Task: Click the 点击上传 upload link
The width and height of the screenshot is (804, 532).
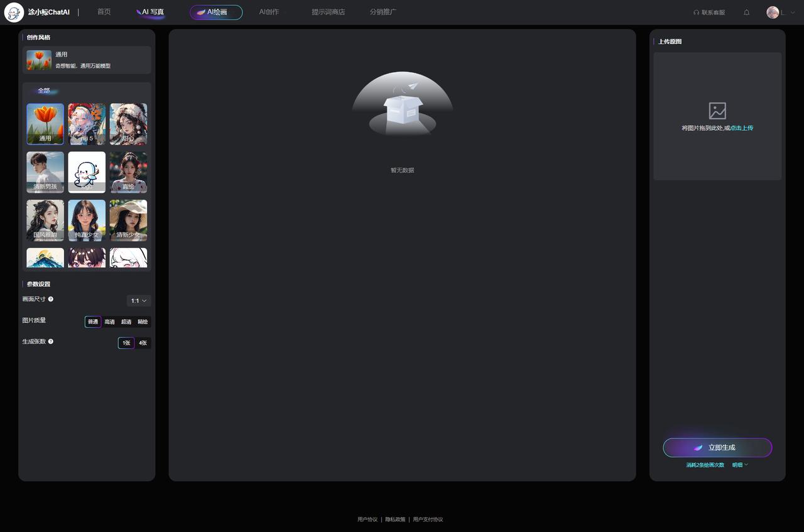Action: [x=742, y=128]
